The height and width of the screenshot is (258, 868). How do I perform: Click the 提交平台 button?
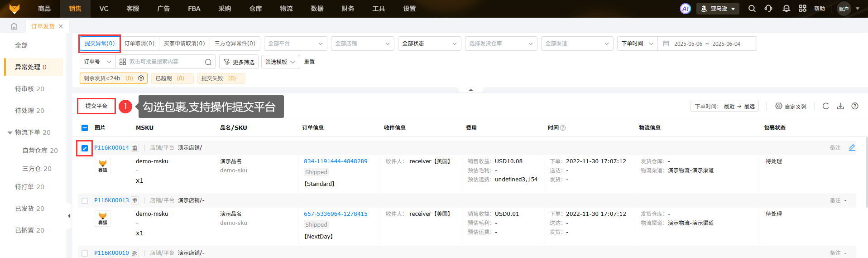[x=96, y=106]
